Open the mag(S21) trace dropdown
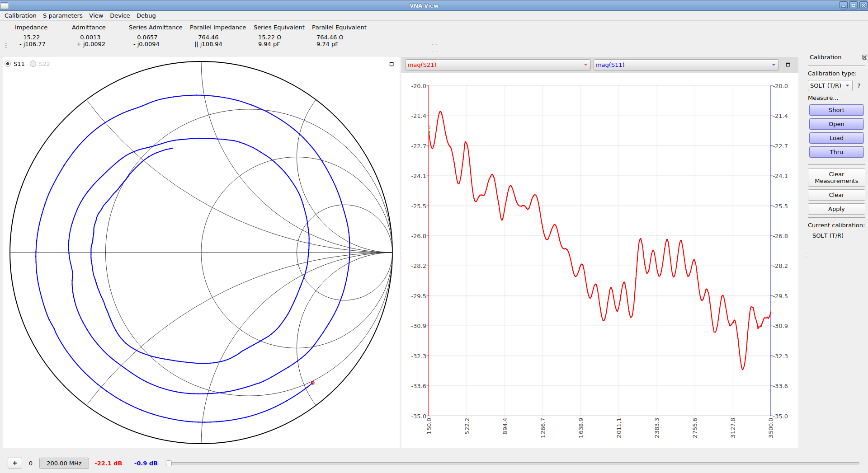Screen dimensions: 868x473 (498, 65)
